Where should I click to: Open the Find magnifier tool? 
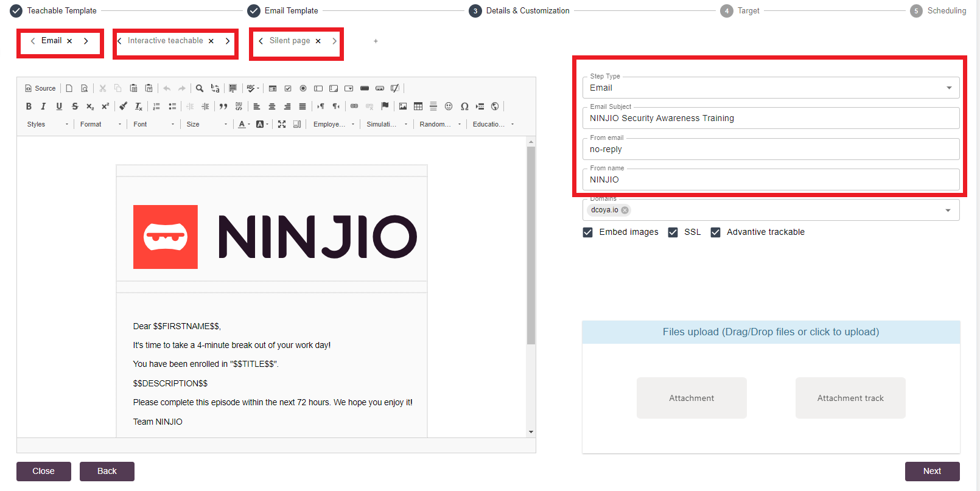200,88
